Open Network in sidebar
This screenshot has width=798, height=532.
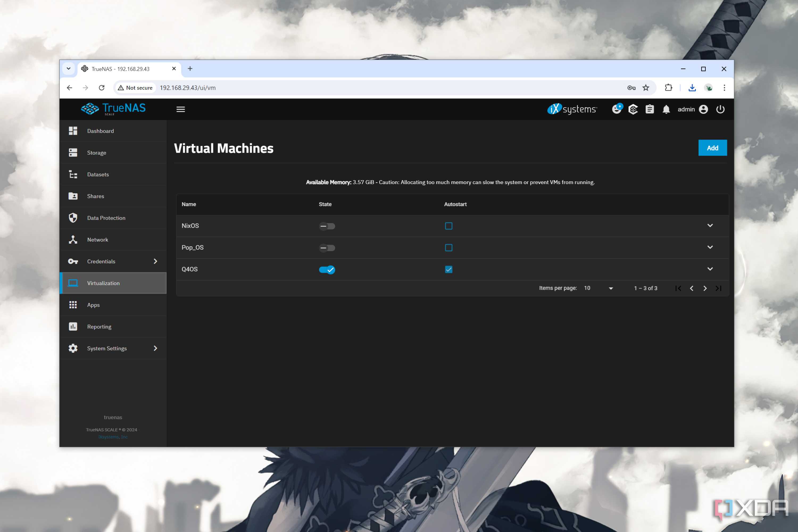(x=113, y=240)
